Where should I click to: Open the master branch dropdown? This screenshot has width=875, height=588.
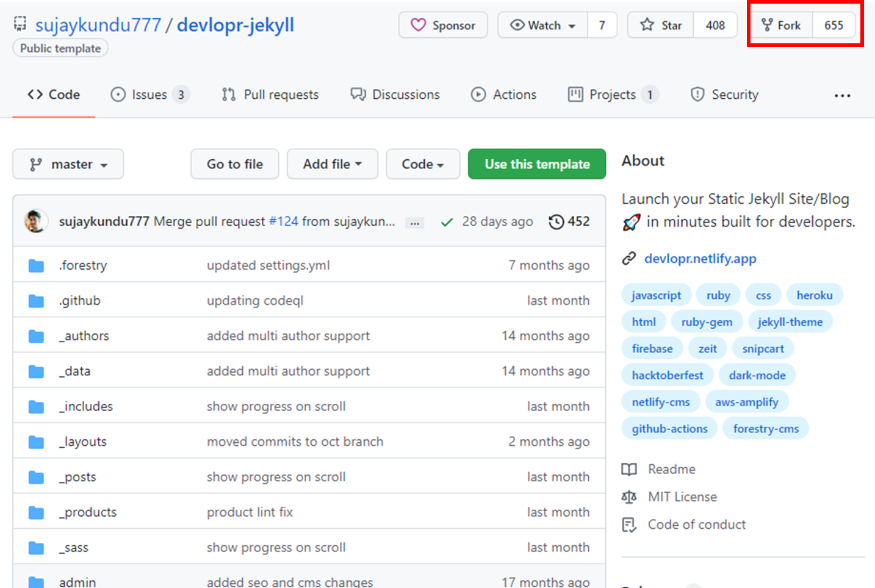pos(68,164)
